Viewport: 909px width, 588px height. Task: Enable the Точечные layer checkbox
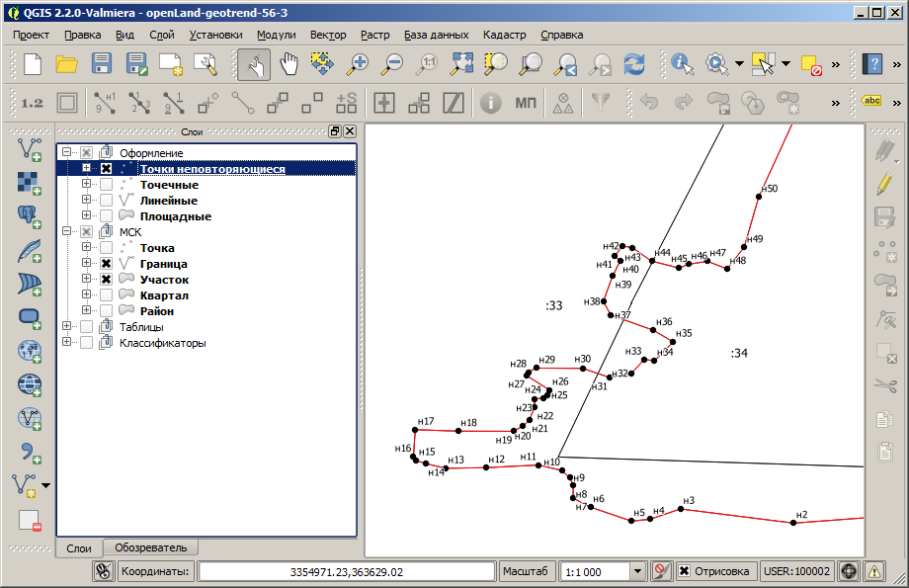(106, 185)
